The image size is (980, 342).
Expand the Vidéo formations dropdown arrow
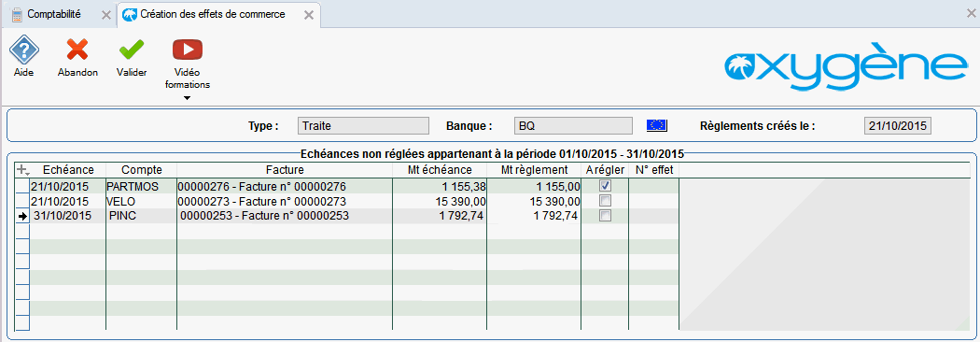click(x=187, y=97)
